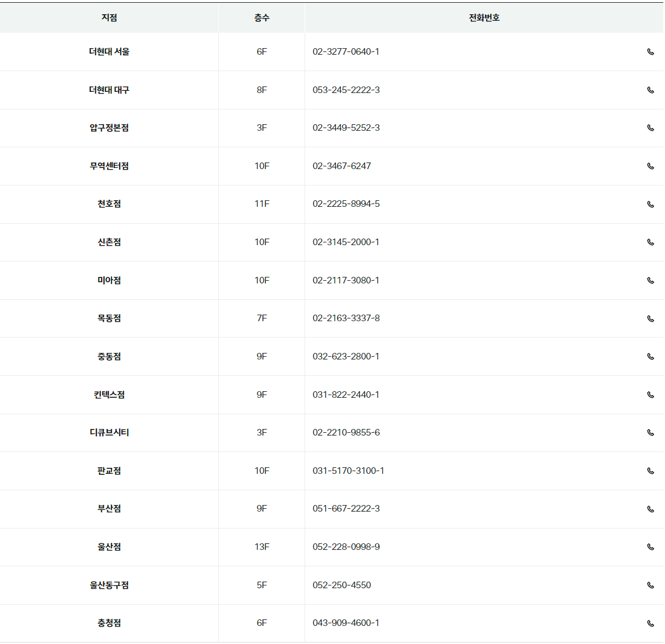This screenshot has height=644, width=665.
Task: Click phone number 02-3277-0640-1
Action: 346,51
